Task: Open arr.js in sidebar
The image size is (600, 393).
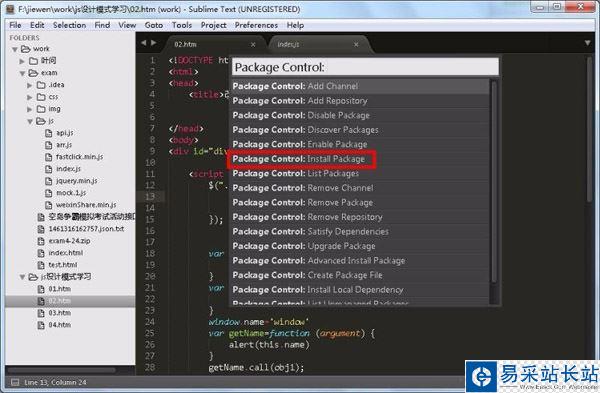Action: [64, 145]
